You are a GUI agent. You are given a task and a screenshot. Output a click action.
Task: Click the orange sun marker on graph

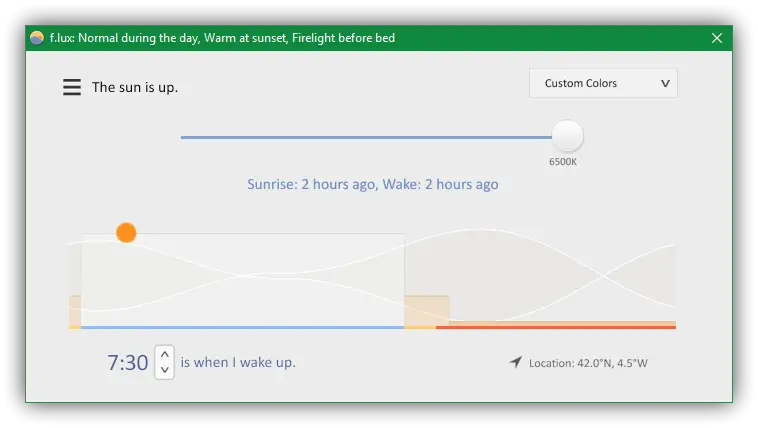point(126,233)
